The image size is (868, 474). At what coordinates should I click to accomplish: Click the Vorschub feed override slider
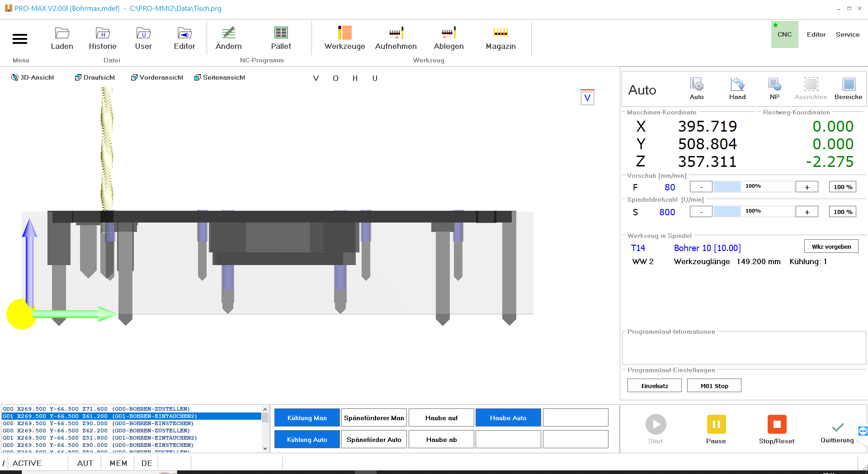pos(753,186)
